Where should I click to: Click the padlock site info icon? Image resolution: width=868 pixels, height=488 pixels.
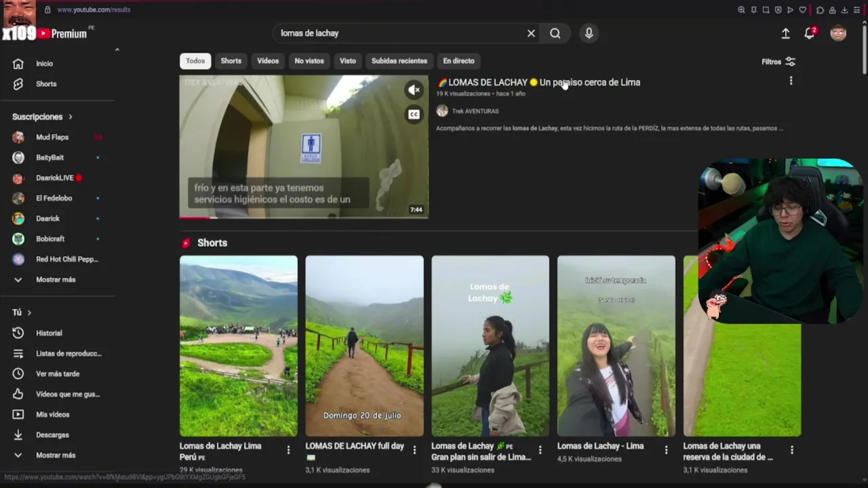47,9
